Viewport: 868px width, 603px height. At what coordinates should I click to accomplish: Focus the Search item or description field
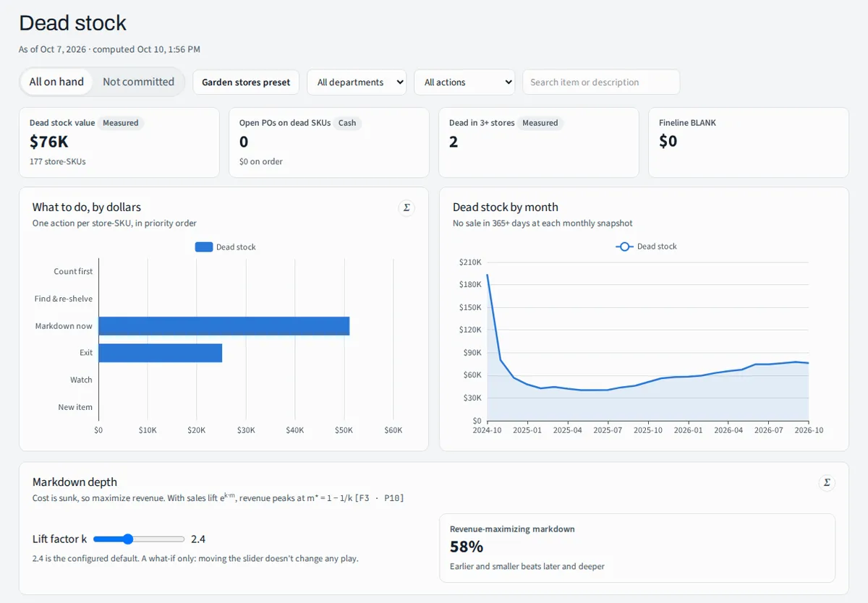[x=601, y=82]
